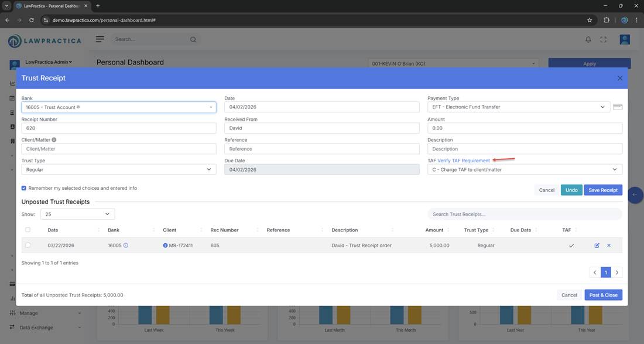Select the 03/22/2026 receipt row checkbox

(x=28, y=246)
